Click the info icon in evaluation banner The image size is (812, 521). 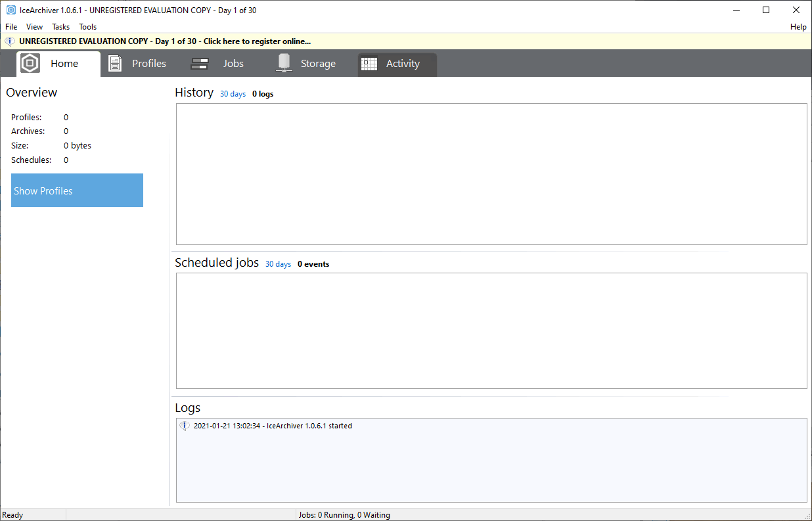[x=10, y=41]
